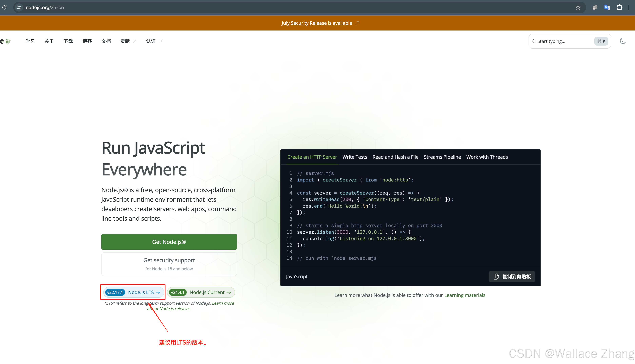Open the 关于 navigation item
This screenshot has height=364, width=635.
[x=49, y=41]
